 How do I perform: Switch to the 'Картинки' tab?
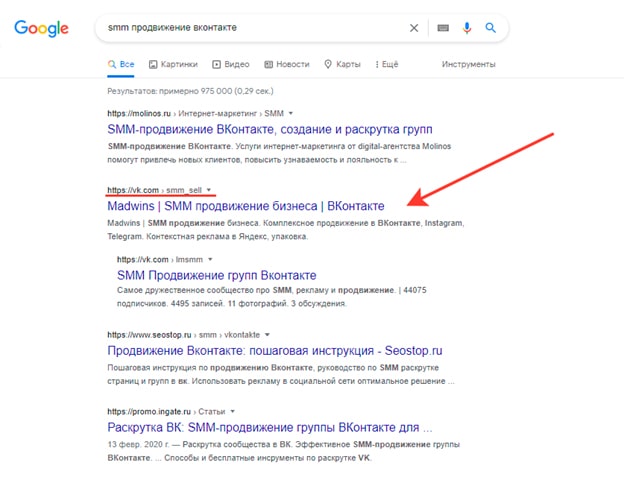pos(173,64)
